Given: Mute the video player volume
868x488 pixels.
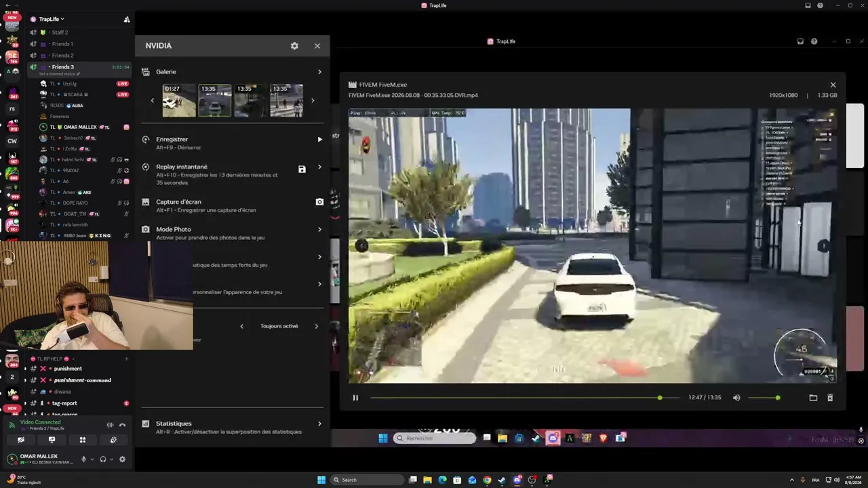Looking at the screenshot, I should pos(736,398).
